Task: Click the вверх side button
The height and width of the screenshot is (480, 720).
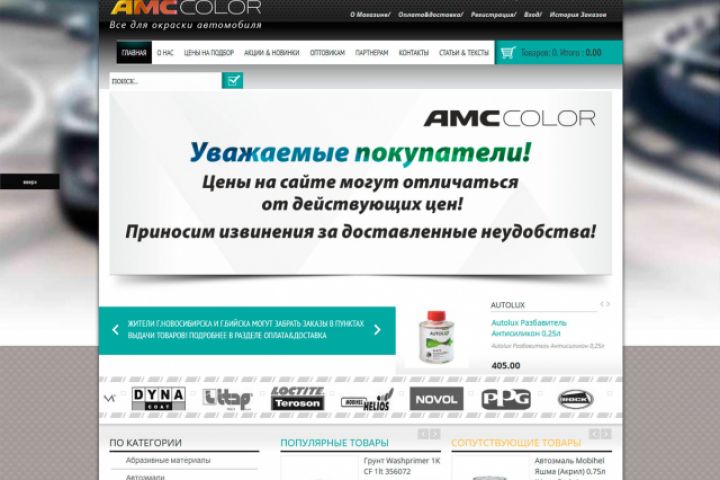Action: (29, 182)
